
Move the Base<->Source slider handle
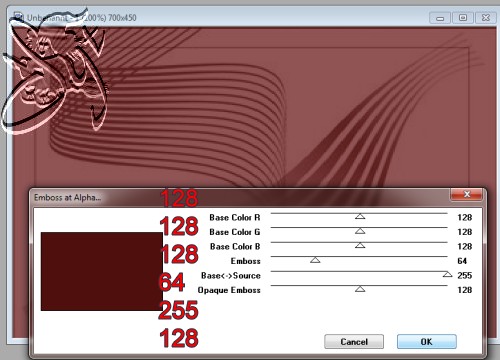pos(447,274)
